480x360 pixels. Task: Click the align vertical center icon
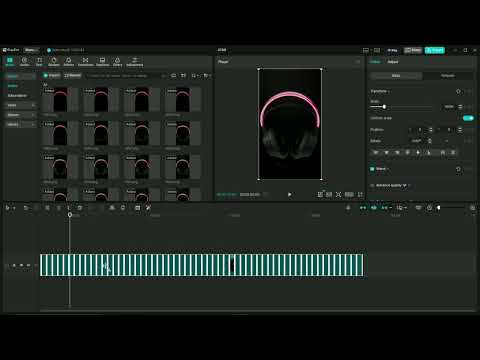tap(418, 152)
